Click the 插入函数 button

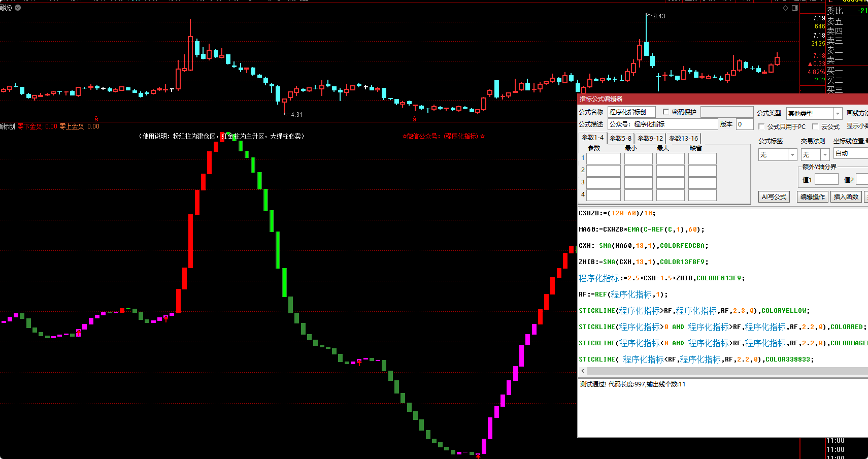[846, 196]
